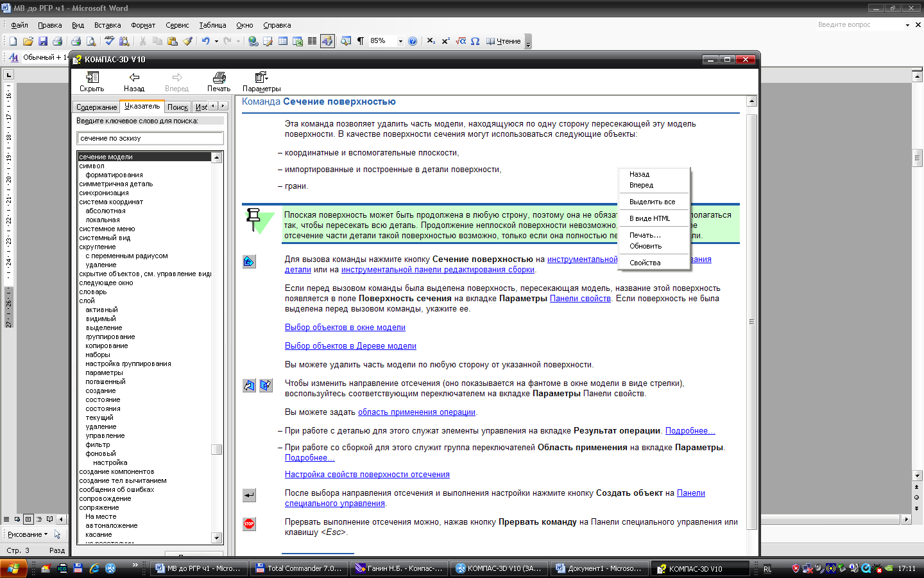Click the Windows Start button
This screenshot has width=924, height=578.
point(13,568)
